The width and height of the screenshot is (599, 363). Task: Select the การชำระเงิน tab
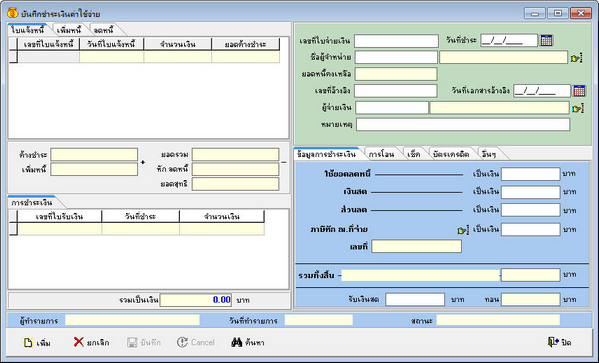(32, 202)
